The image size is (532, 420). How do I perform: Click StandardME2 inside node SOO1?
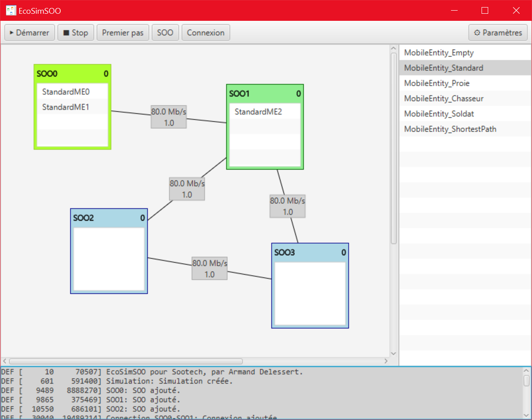point(259,112)
